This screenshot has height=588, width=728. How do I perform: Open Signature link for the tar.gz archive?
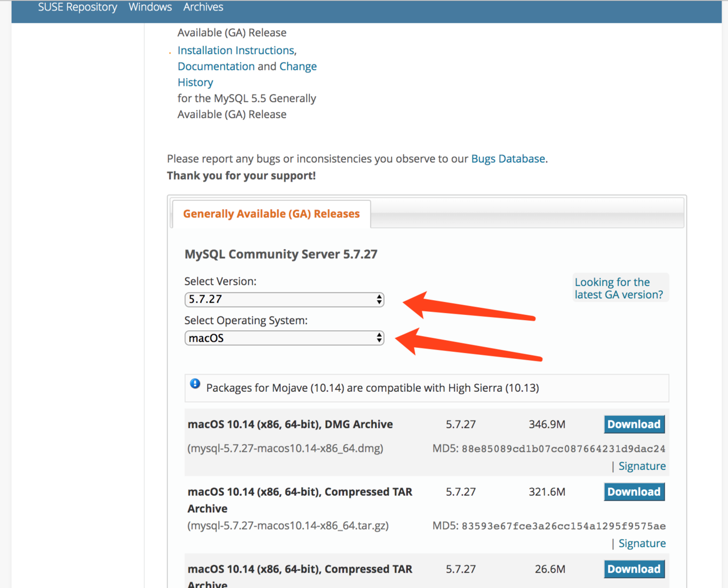point(642,543)
